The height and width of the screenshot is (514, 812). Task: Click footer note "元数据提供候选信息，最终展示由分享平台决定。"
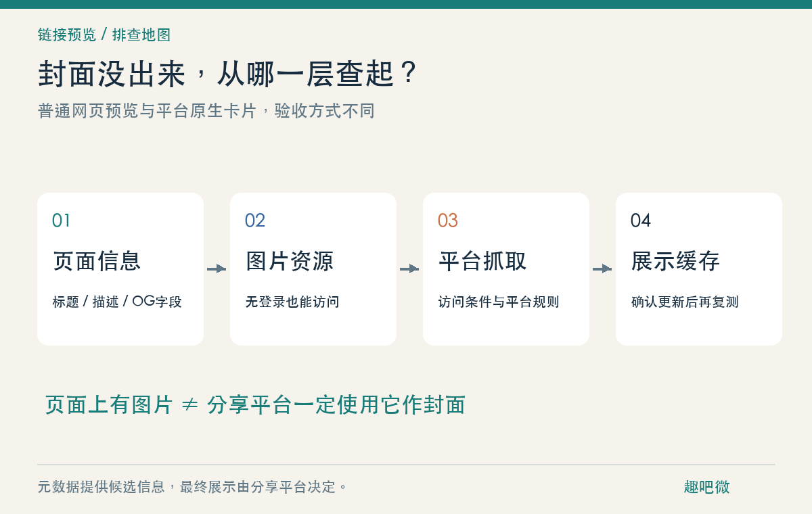(193, 486)
